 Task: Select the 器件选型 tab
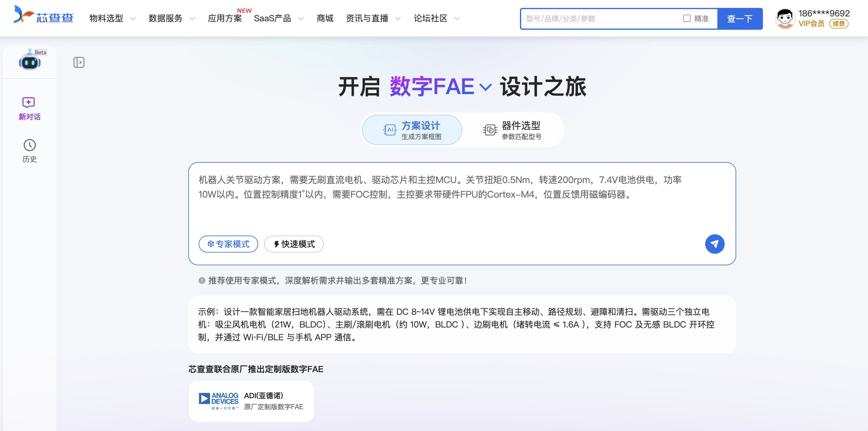click(512, 130)
